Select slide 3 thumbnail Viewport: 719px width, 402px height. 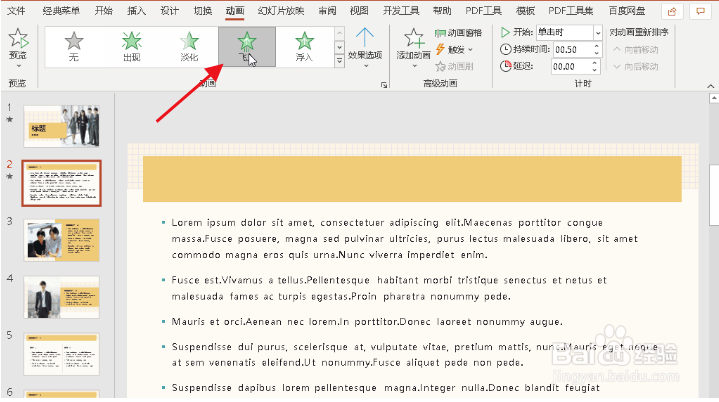(61, 240)
